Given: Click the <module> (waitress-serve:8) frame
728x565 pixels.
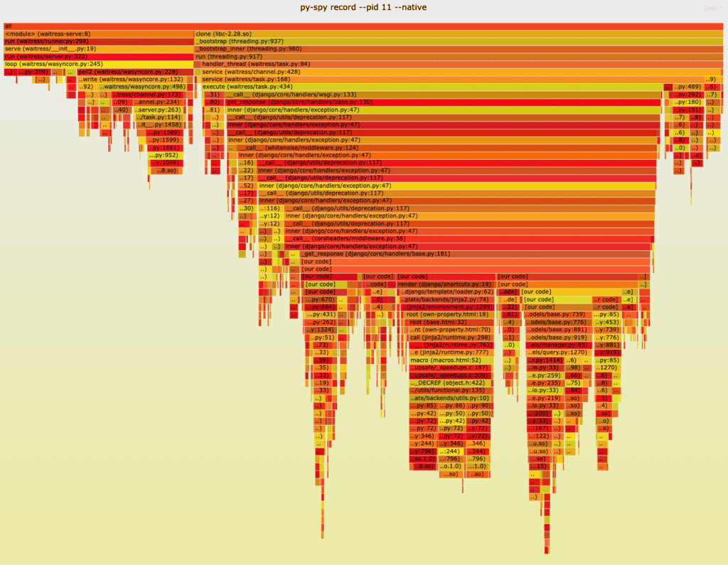Looking at the screenshot, I should pyautogui.click(x=98, y=34).
